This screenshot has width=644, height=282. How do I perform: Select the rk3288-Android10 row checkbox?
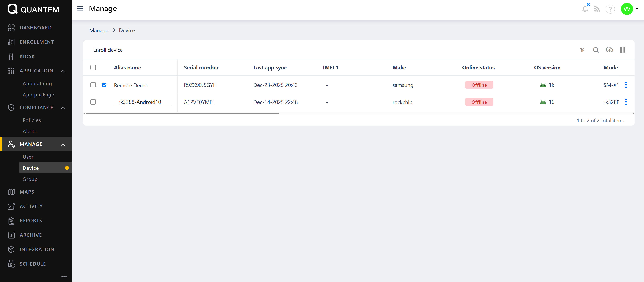coord(93,102)
